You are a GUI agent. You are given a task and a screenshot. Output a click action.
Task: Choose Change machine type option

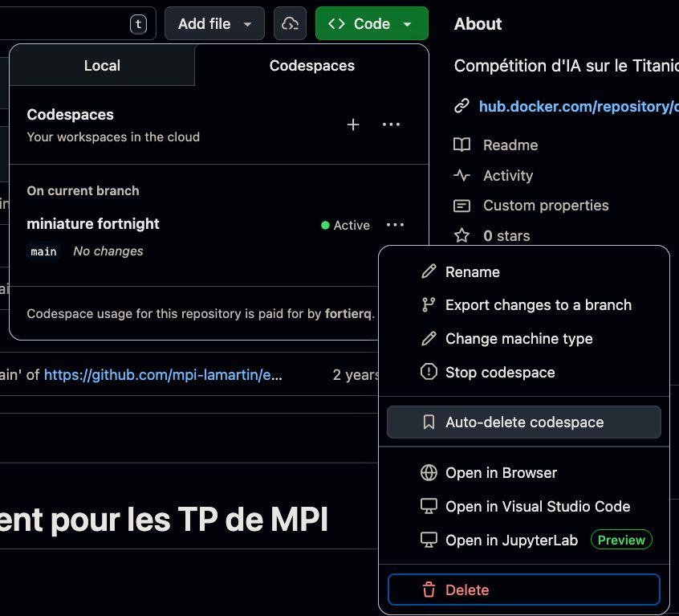click(518, 339)
